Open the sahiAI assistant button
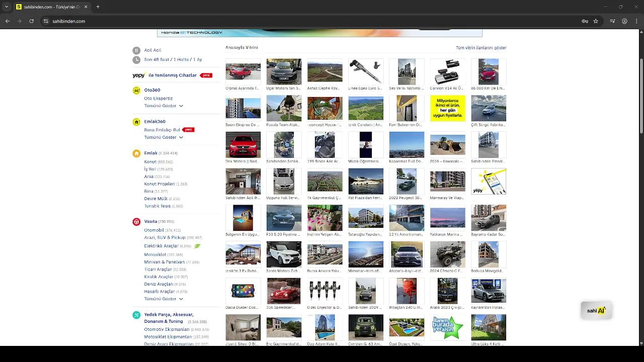644x362 pixels. [596, 310]
